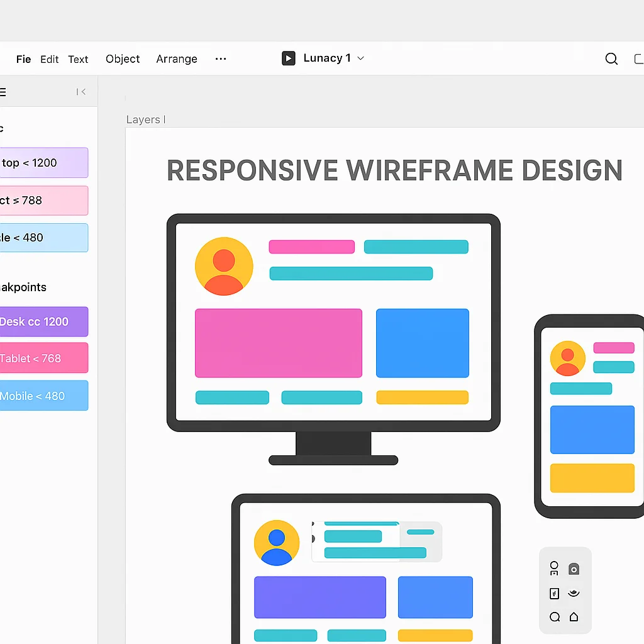Select the camera icon in the icon sheet
The height and width of the screenshot is (644, 644).
tap(573, 568)
